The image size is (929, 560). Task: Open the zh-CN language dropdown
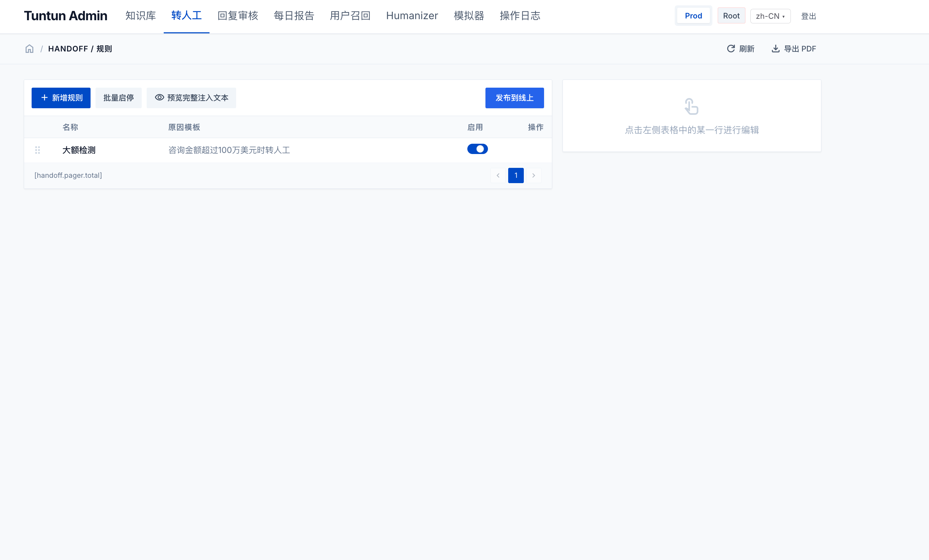770,16
